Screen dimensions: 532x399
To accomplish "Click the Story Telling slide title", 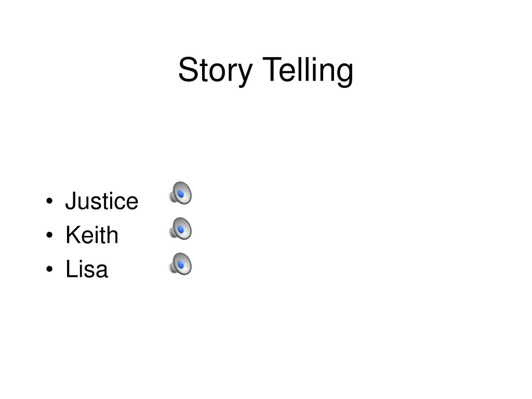I will (x=265, y=71).
